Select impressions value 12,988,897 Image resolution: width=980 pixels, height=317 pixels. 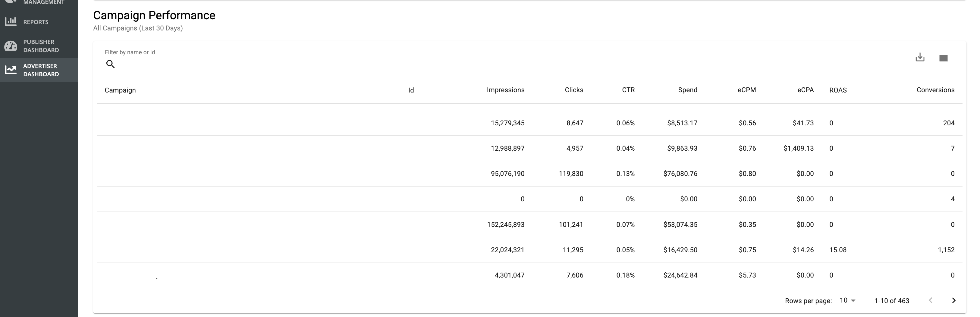(507, 149)
